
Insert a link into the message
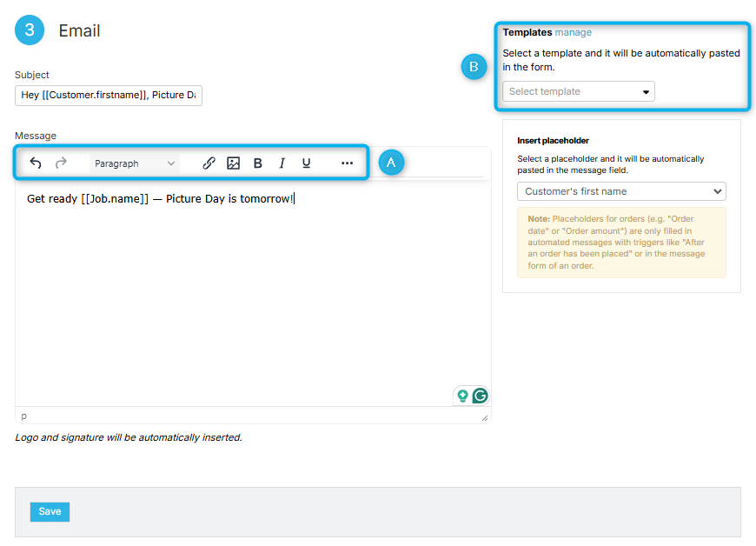click(x=209, y=163)
